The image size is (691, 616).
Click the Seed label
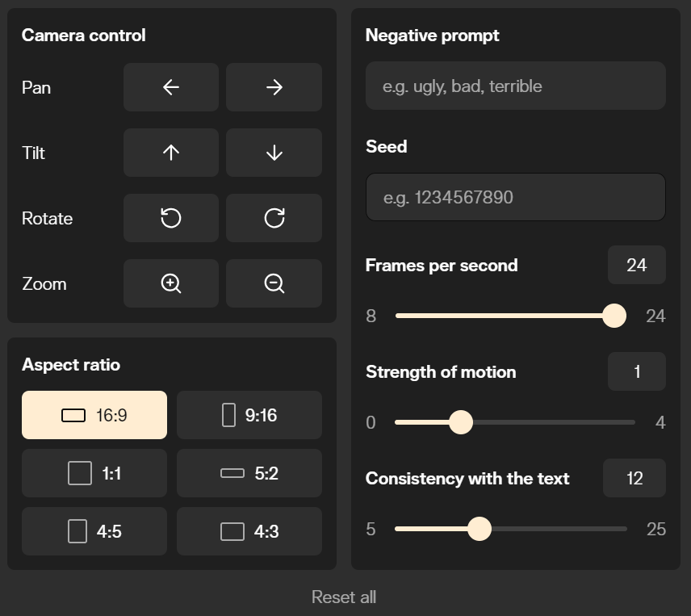pos(387,146)
